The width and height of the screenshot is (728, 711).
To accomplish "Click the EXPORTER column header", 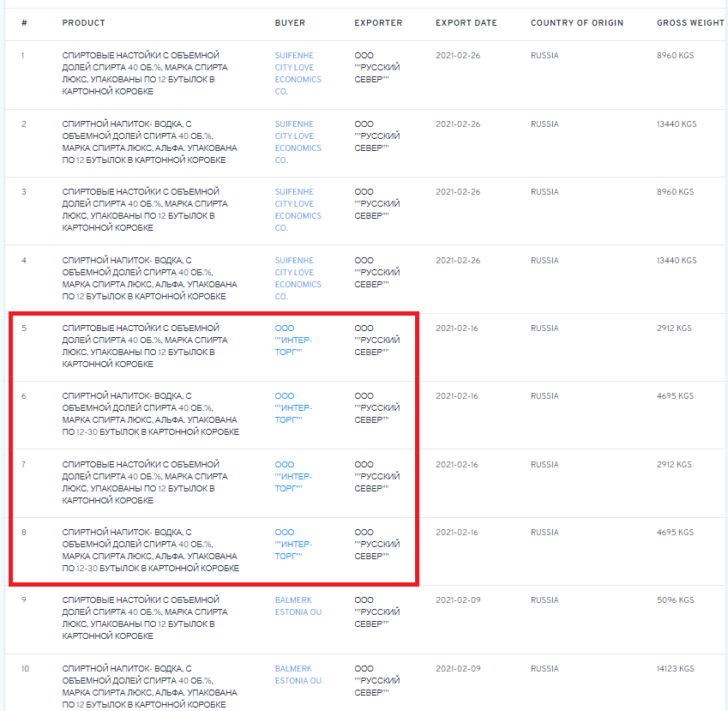I will [378, 22].
